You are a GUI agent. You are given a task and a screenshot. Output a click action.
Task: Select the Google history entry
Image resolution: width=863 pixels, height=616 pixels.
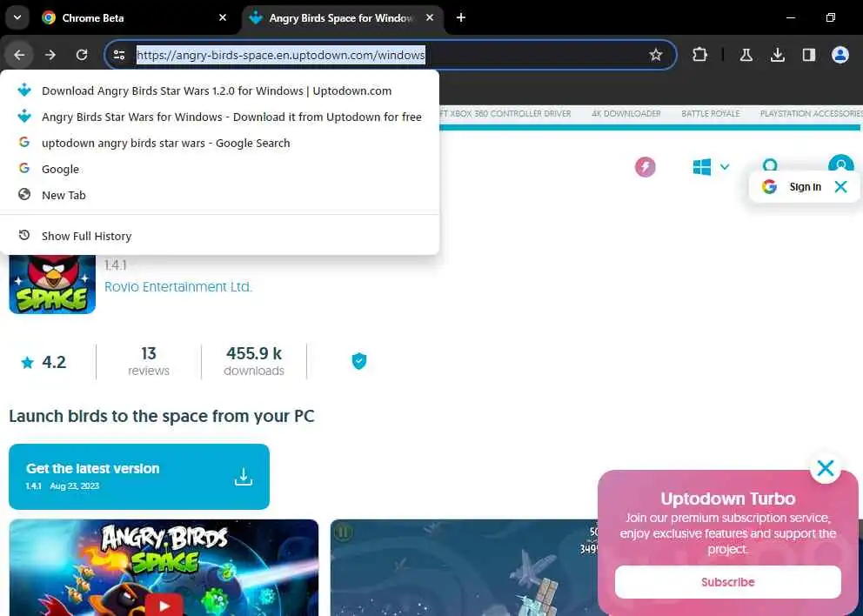coord(219,169)
